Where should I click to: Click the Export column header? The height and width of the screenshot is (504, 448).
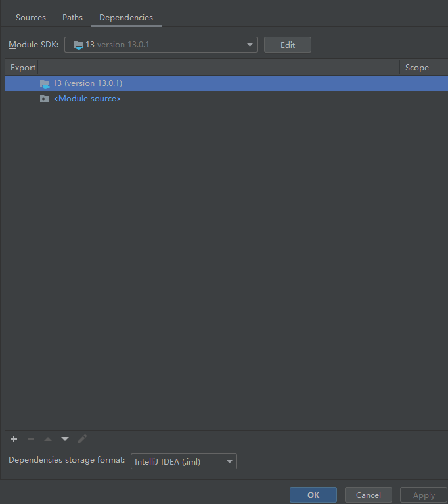tap(22, 68)
